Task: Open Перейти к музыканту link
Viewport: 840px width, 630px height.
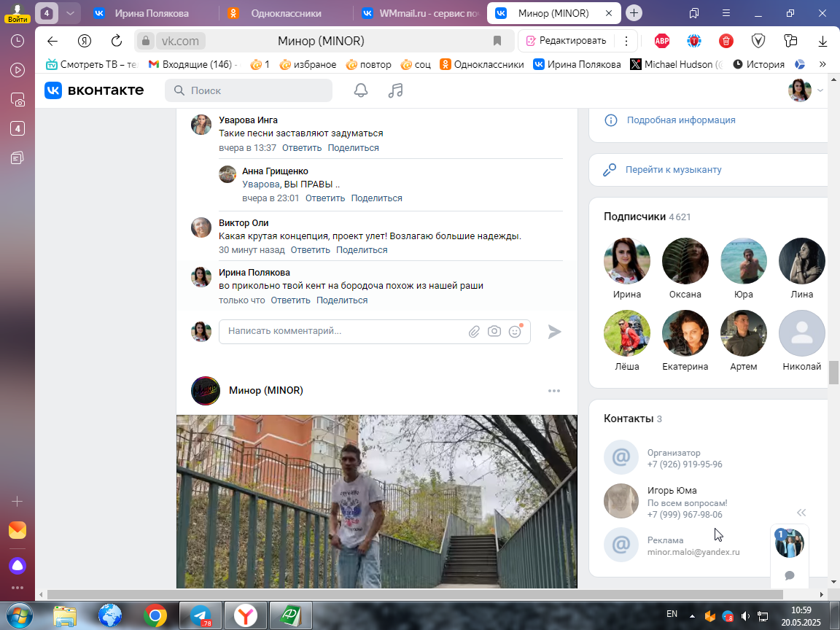Action: [x=673, y=169]
